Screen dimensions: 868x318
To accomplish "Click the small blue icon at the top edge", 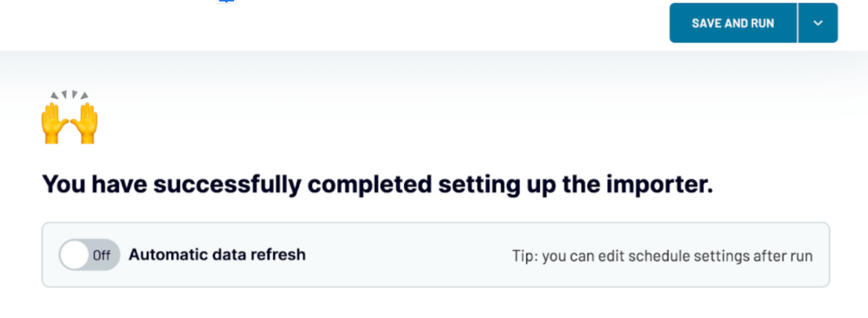I will [x=227, y=2].
